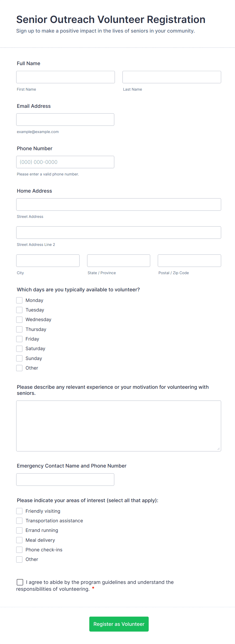Screen dimensions: 235x644
Task: Click the City input box
Action: point(48,261)
